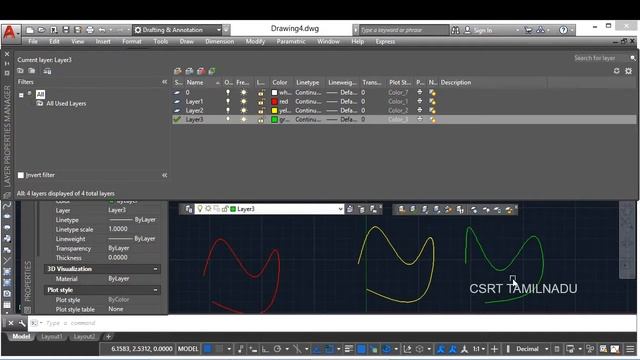Click the Help question mark icon
This screenshot has height=360, width=640.
click(563, 30)
